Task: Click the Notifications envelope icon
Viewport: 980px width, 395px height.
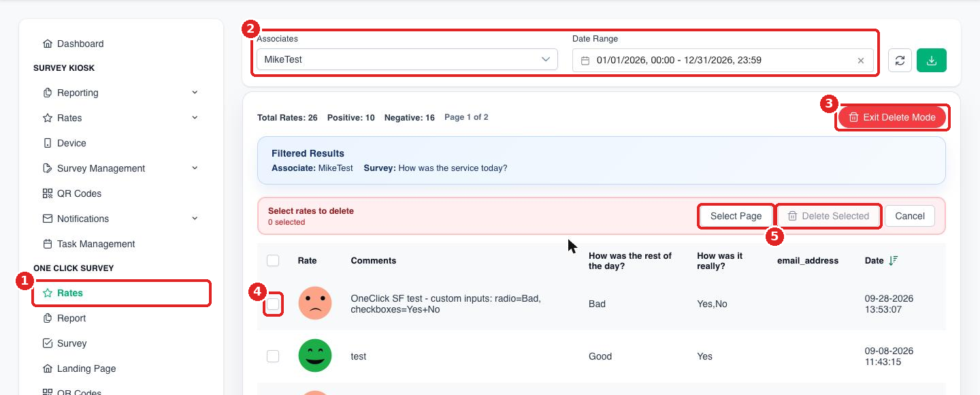Action: pyautogui.click(x=48, y=219)
